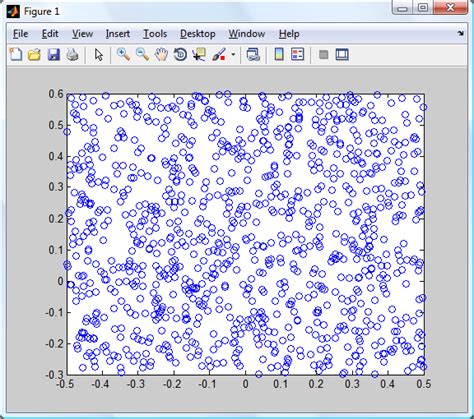
Task: Click the x-axis tick label 0.4
Action: tap(388, 384)
